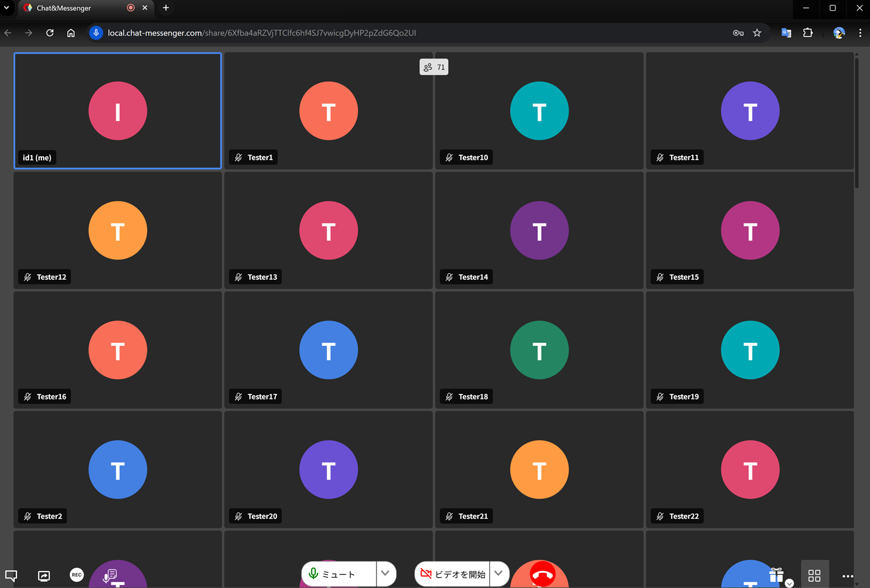
Task: Click the gift box icon
Action: (776, 575)
